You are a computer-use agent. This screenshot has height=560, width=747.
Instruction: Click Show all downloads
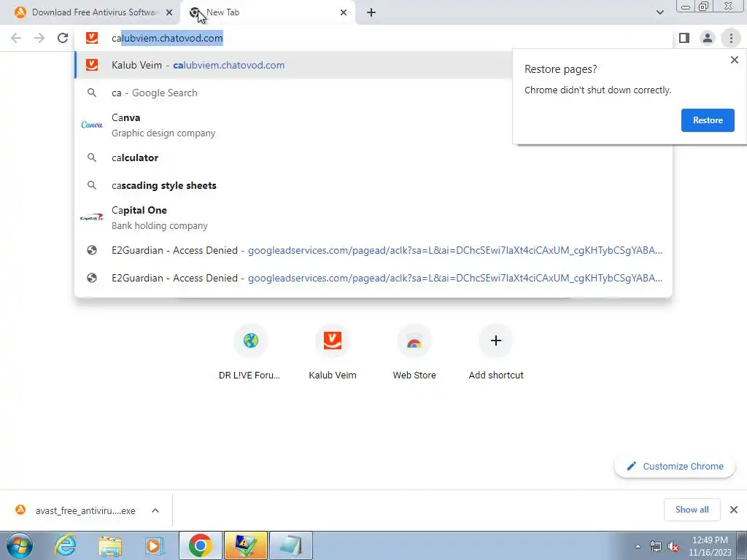coord(692,510)
